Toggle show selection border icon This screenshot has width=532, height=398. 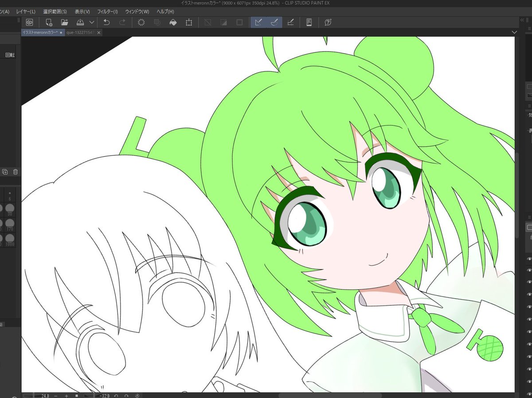(239, 22)
